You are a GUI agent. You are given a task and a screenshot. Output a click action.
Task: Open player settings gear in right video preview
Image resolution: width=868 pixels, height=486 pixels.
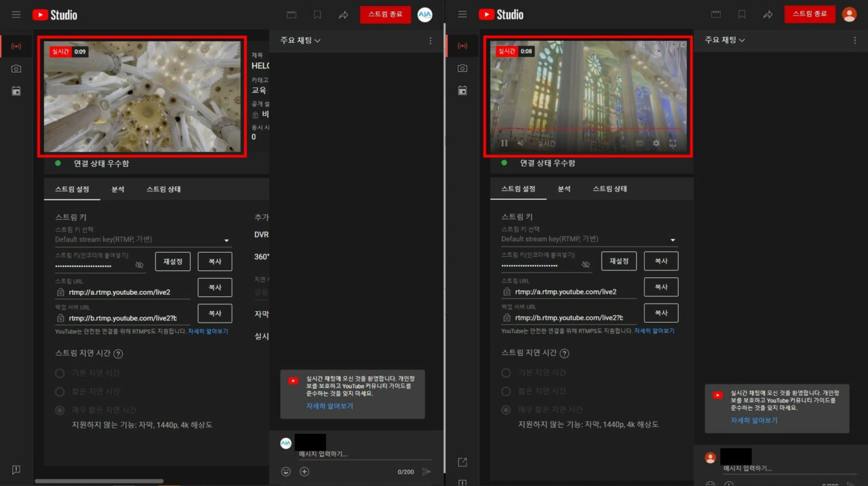point(656,144)
